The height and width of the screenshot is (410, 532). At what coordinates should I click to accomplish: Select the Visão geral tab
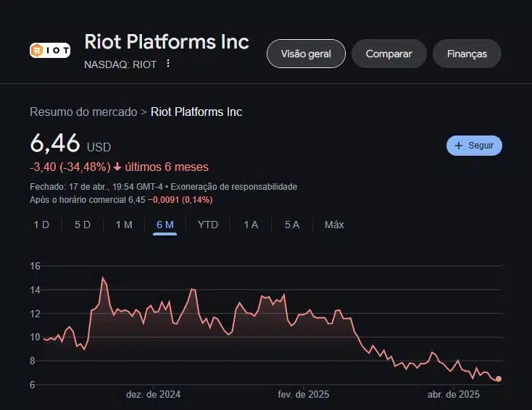306,54
